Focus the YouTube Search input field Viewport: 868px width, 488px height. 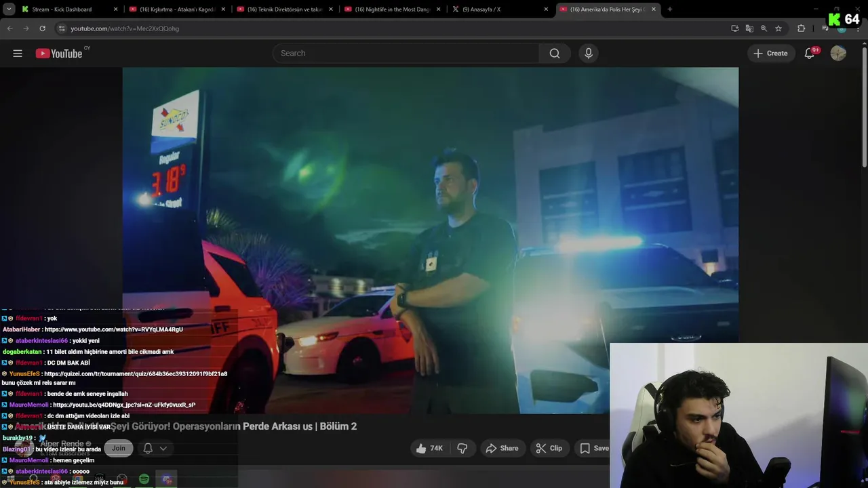(407, 54)
